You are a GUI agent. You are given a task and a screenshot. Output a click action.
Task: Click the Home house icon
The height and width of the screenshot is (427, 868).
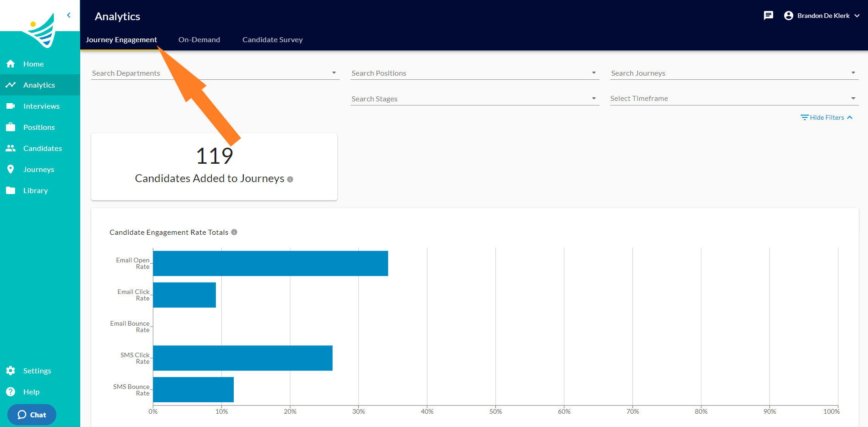pos(11,64)
